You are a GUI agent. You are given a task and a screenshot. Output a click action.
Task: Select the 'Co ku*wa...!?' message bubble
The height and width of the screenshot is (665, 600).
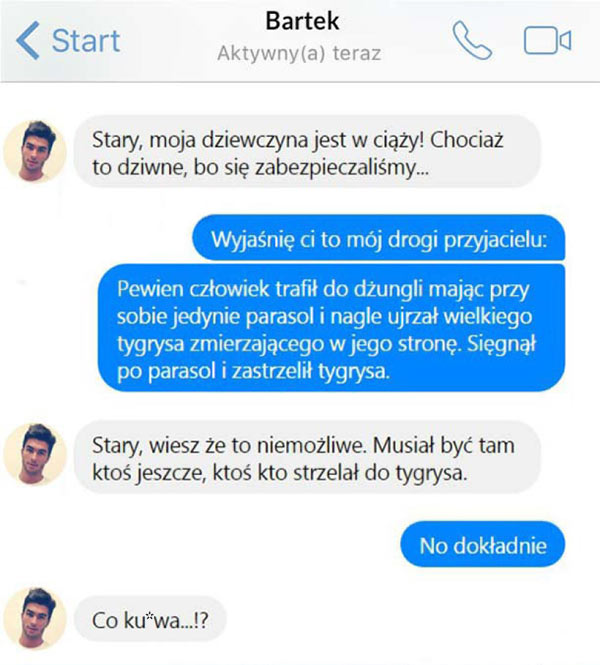pyautogui.click(x=150, y=619)
